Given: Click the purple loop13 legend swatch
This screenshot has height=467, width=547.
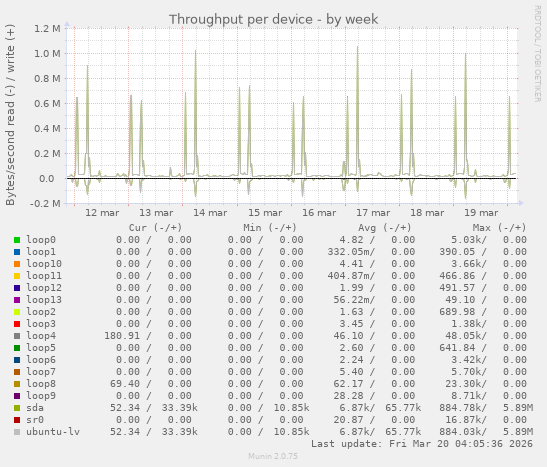Looking at the screenshot, I should pyautogui.click(x=17, y=300).
